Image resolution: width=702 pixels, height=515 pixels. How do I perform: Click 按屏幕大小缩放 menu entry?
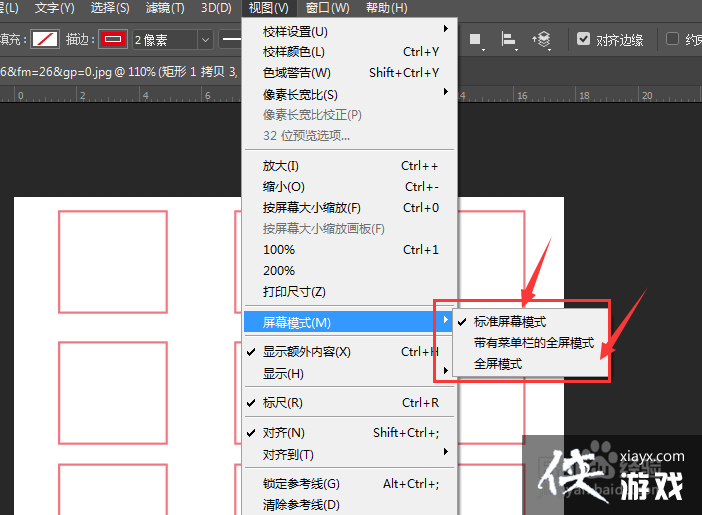(x=311, y=208)
